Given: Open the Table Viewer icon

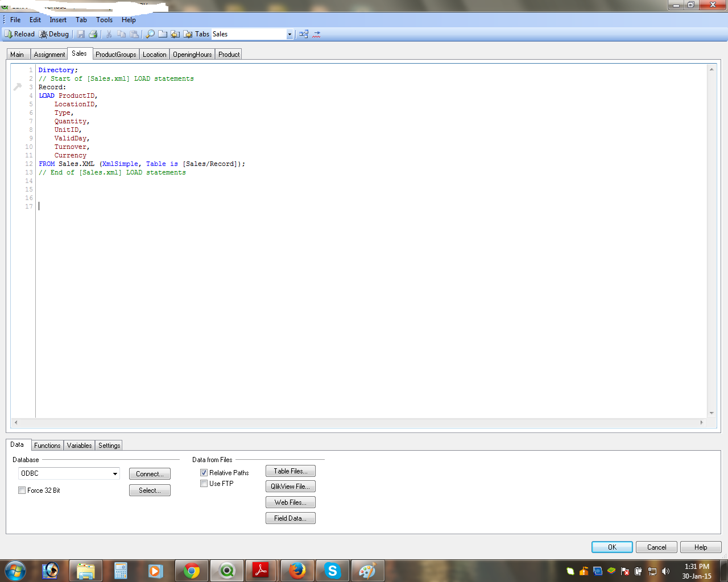Looking at the screenshot, I should pos(304,34).
